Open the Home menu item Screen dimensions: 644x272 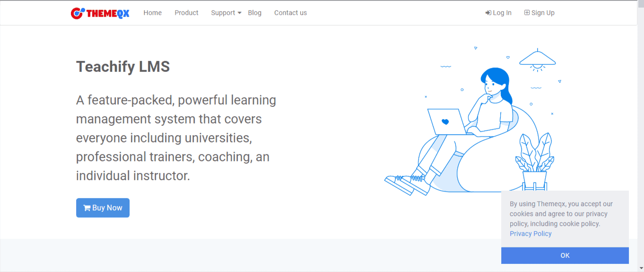click(x=153, y=13)
